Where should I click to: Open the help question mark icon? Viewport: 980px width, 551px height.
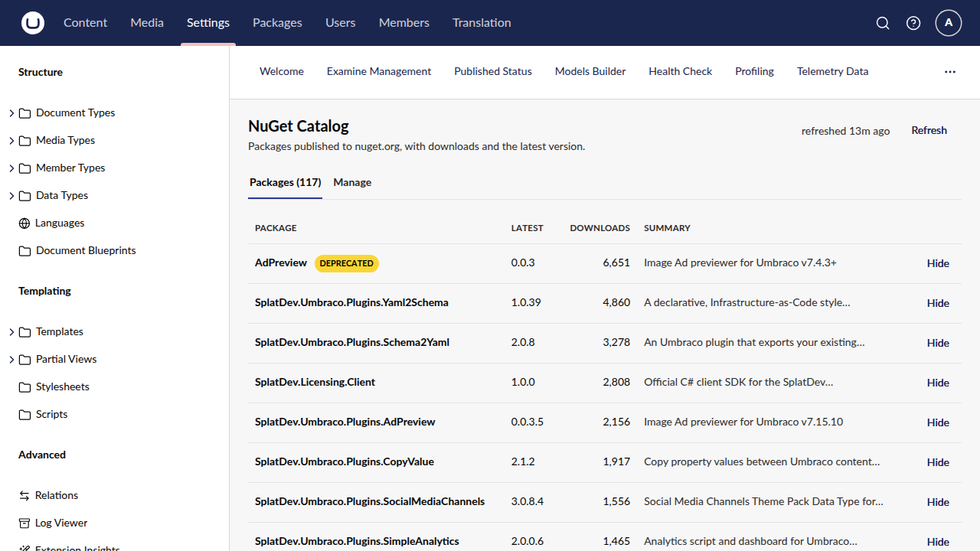913,23
